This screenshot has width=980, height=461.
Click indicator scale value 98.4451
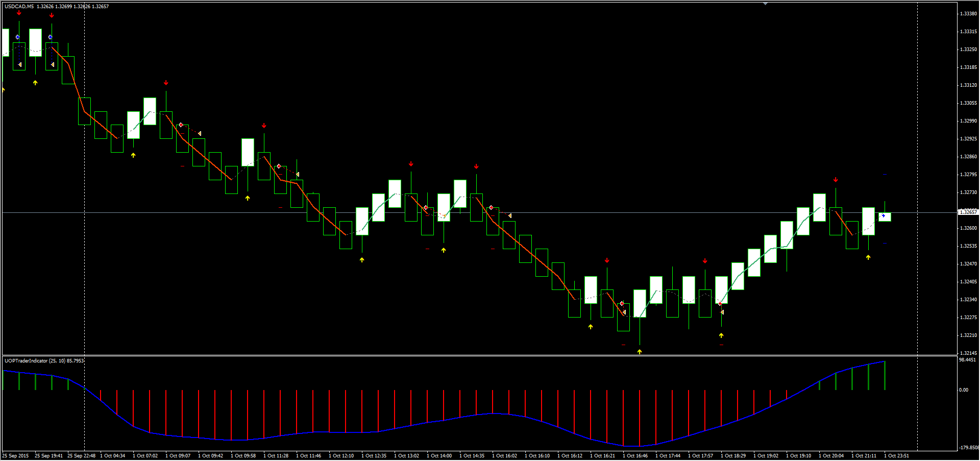[967, 360]
